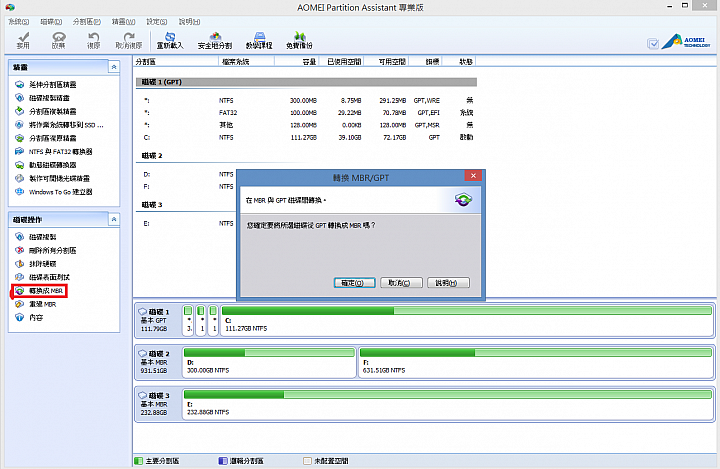Viewport: 720px width, 469px height.
Task: Select the 128.00MB GPT,MSR partition row
Action: (x=306, y=125)
